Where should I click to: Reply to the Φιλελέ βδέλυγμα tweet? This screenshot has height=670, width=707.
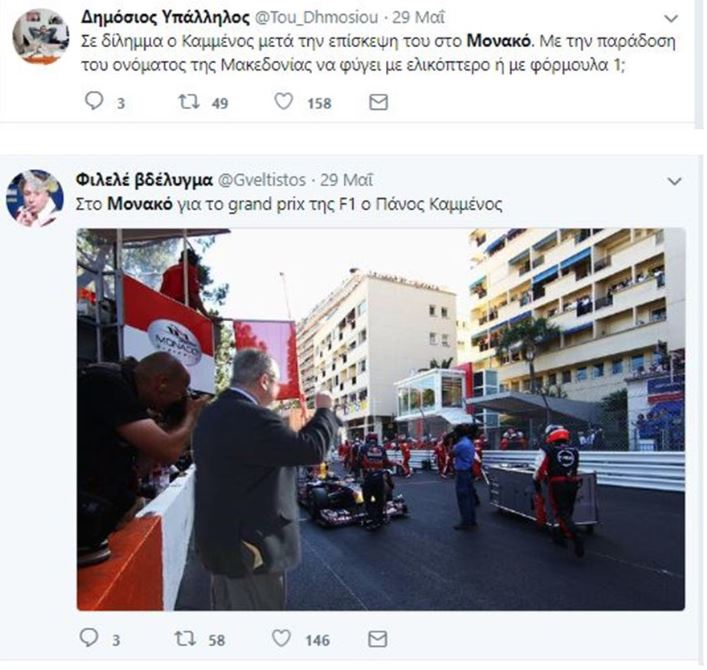click(x=89, y=638)
